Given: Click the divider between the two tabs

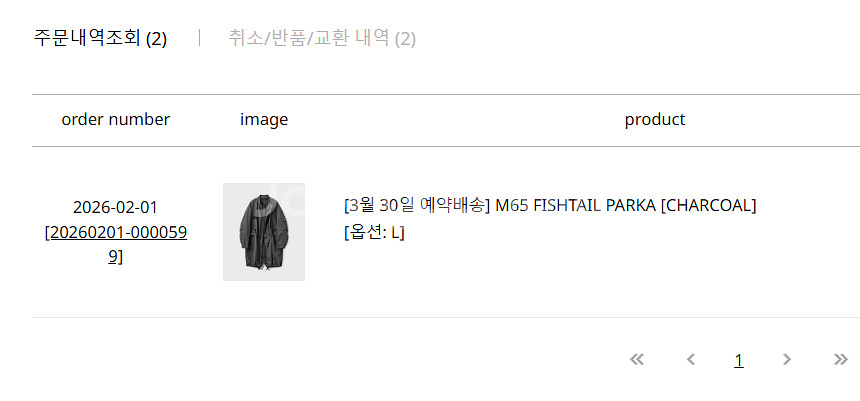Looking at the screenshot, I should tap(199, 38).
